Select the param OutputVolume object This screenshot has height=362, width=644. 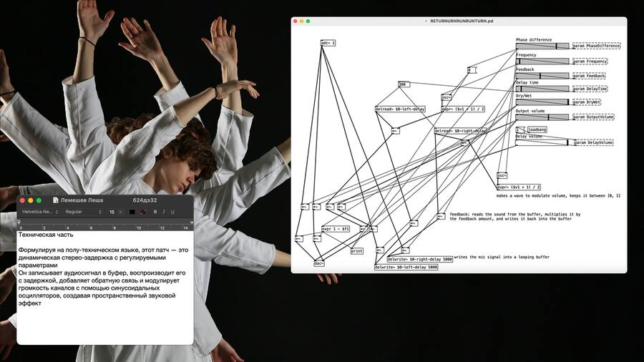point(593,117)
